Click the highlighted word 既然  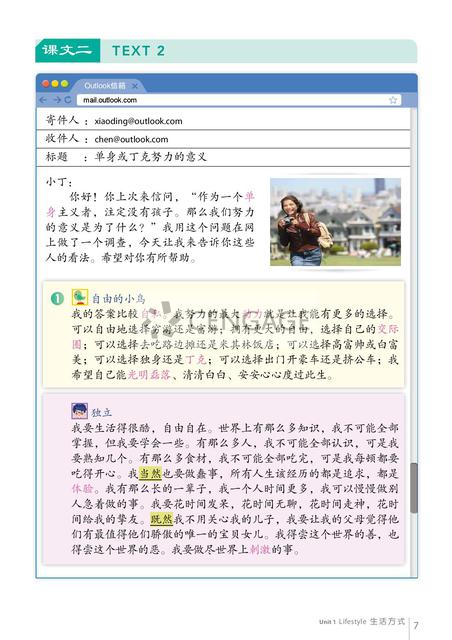162,519
